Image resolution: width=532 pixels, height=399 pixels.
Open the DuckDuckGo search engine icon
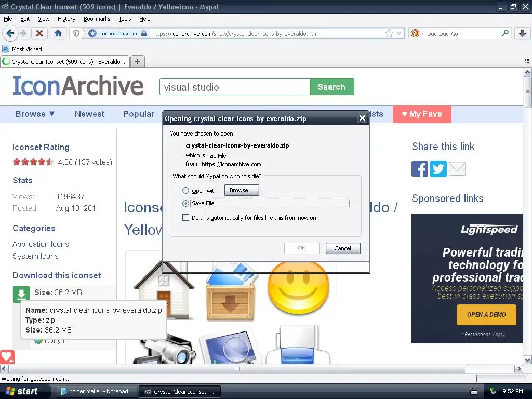(x=415, y=33)
